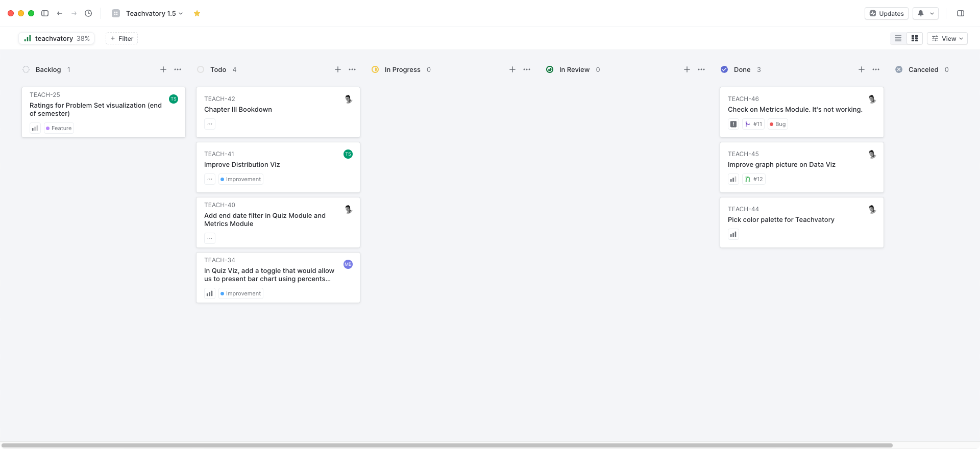
Task: Open the notifications bell dropdown
Action: pyautogui.click(x=925, y=13)
